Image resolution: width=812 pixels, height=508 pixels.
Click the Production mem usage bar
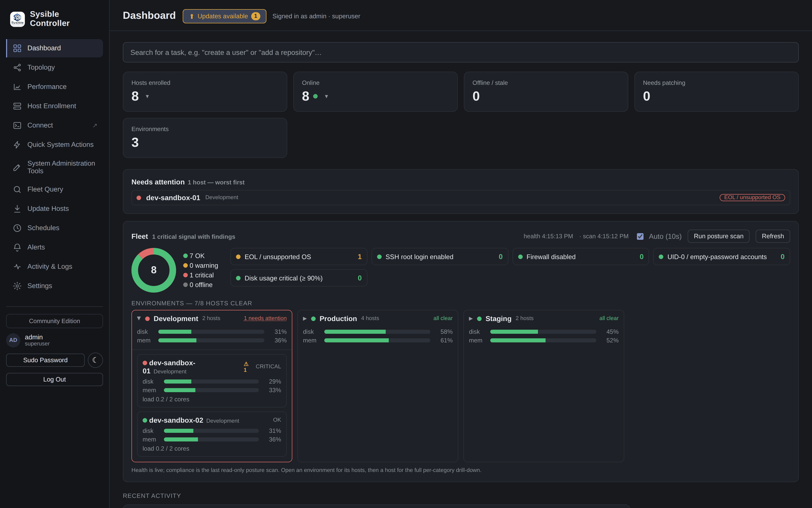[x=377, y=341]
